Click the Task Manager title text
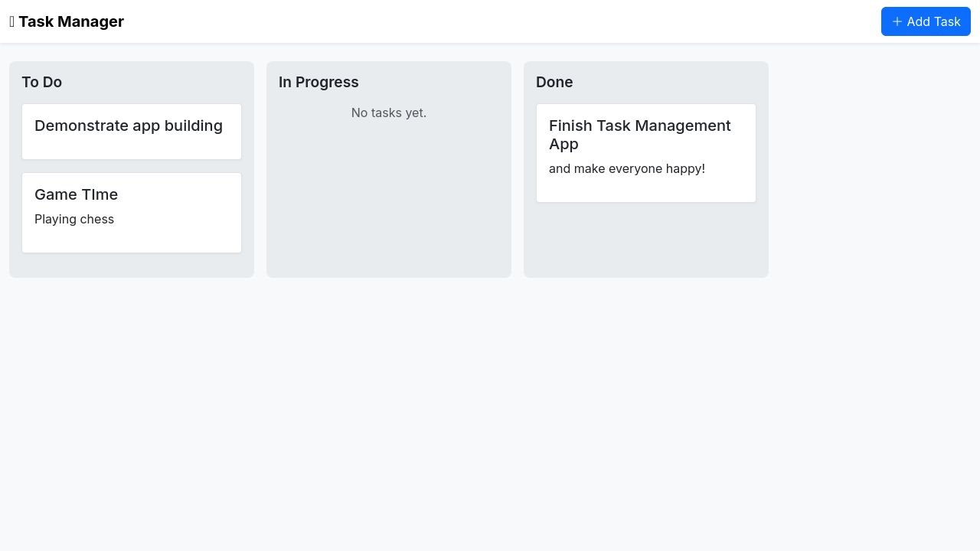Viewport: 980px width, 551px height. (x=71, y=21)
